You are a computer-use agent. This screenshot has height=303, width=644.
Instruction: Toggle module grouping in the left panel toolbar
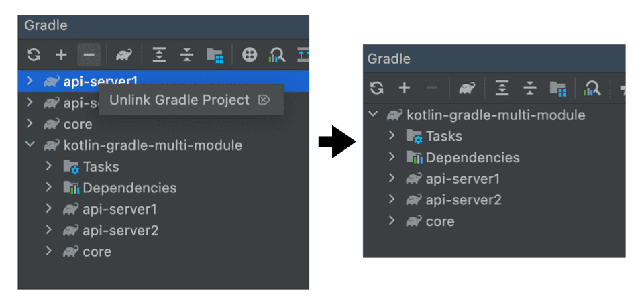[x=215, y=55]
